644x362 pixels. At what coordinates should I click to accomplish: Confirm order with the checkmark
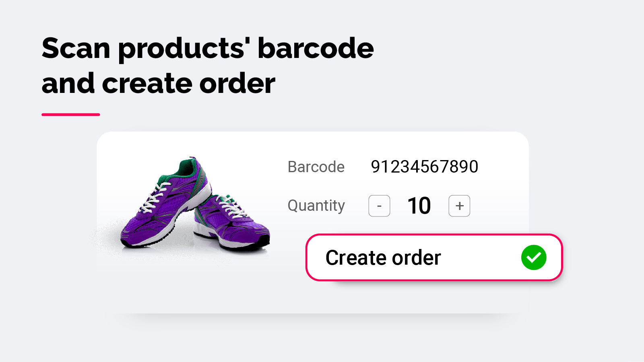[533, 257]
